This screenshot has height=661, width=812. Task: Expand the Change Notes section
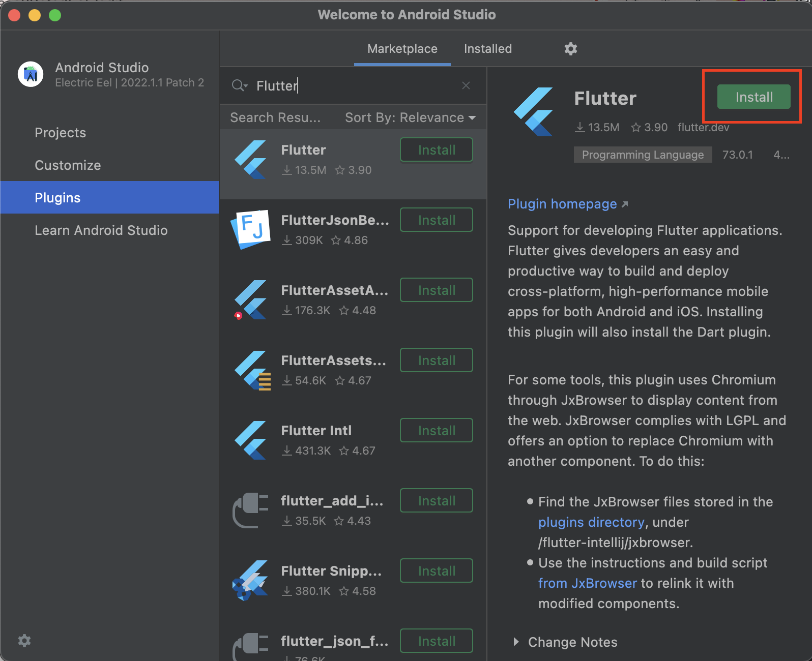click(516, 642)
